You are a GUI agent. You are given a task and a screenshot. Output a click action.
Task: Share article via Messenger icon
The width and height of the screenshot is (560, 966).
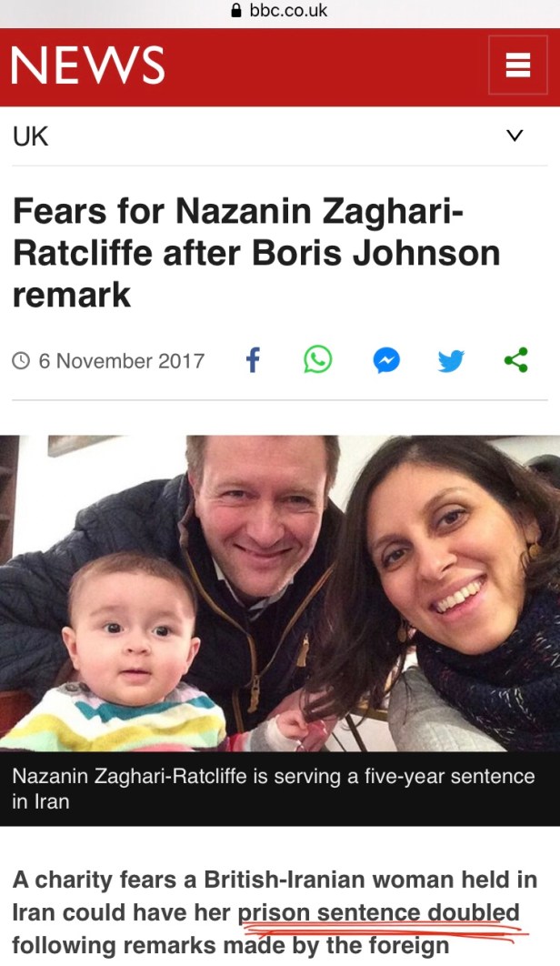tap(386, 360)
